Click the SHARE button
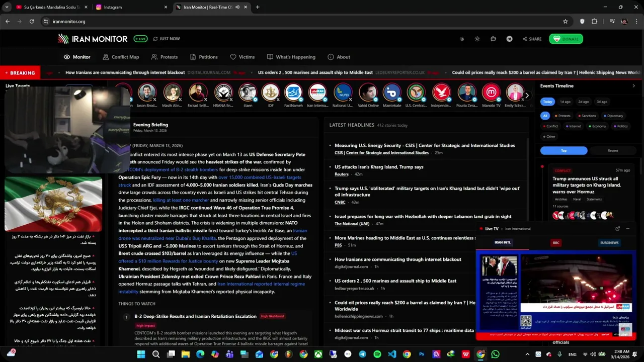 [532, 39]
